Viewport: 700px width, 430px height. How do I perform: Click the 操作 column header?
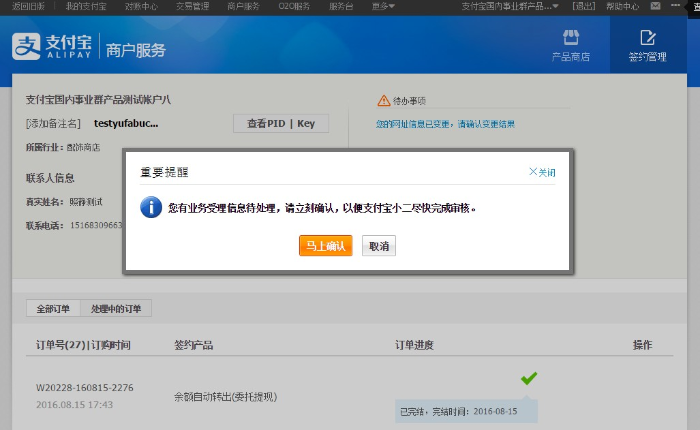(642, 344)
